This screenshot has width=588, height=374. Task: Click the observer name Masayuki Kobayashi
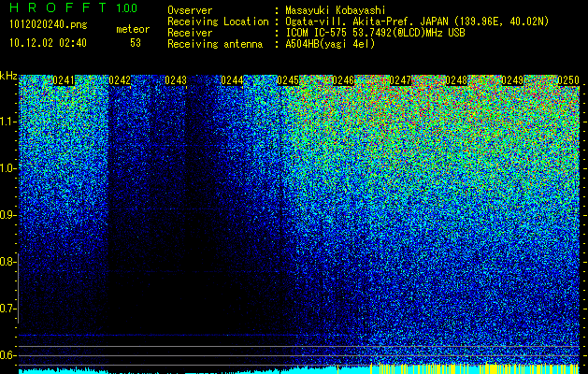click(336, 10)
